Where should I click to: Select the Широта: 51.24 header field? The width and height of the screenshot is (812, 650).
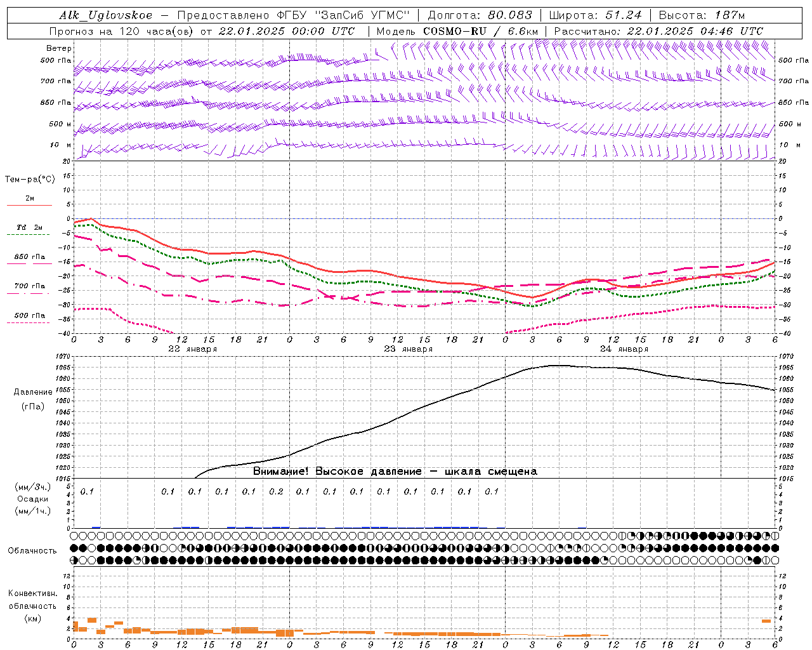[x=595, y=15]
